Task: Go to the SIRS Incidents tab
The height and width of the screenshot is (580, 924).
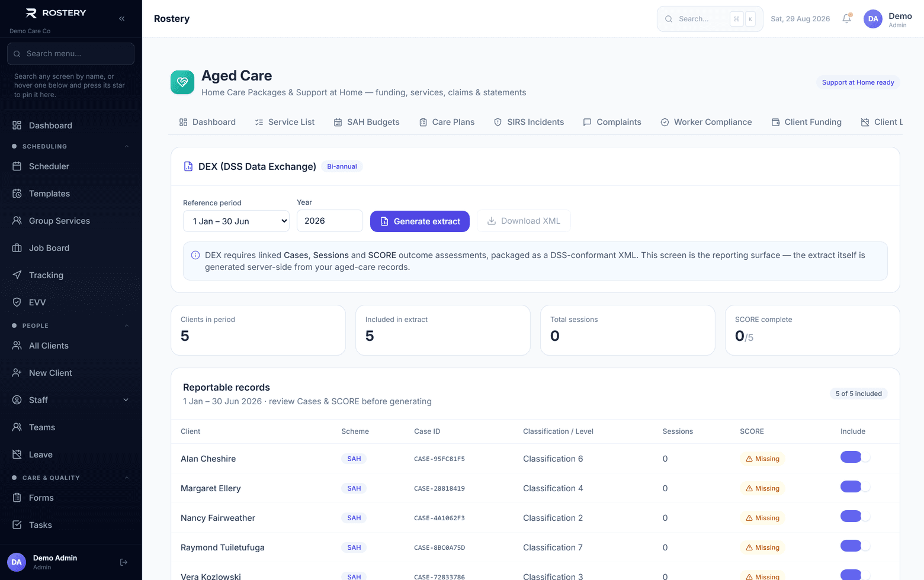Action: coord(529,122)
